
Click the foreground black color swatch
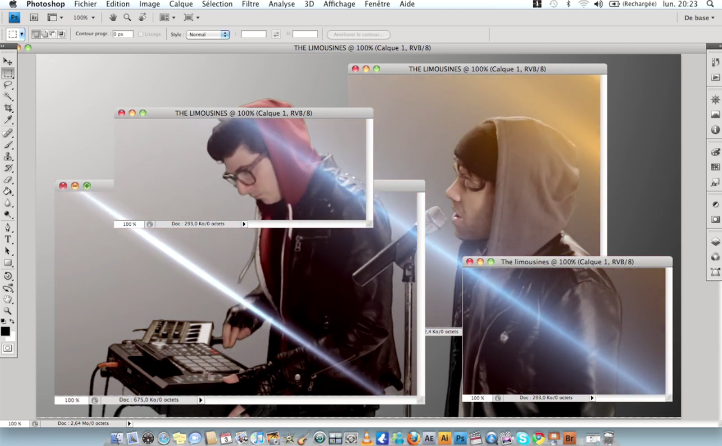tap(5, 331)
